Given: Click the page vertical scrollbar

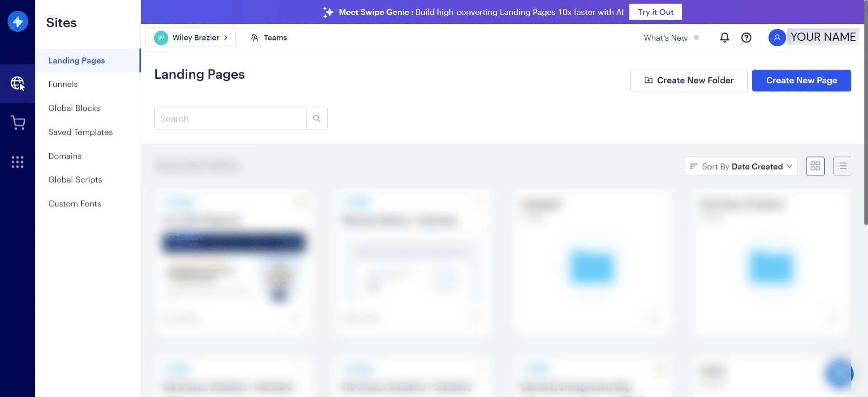Looking at the screenshot, I should [866, 113].
